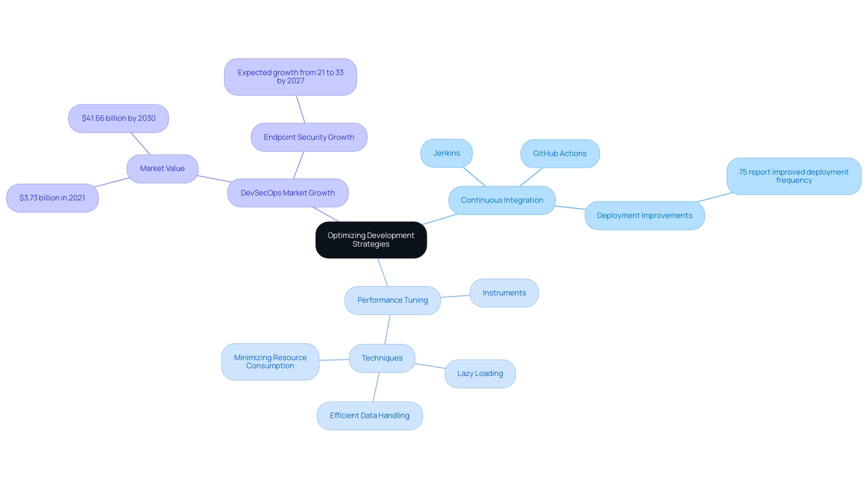This screenshot has width=868, height=490.
Task: Click the Efficient Data Handling node
Action: [370, 415]
